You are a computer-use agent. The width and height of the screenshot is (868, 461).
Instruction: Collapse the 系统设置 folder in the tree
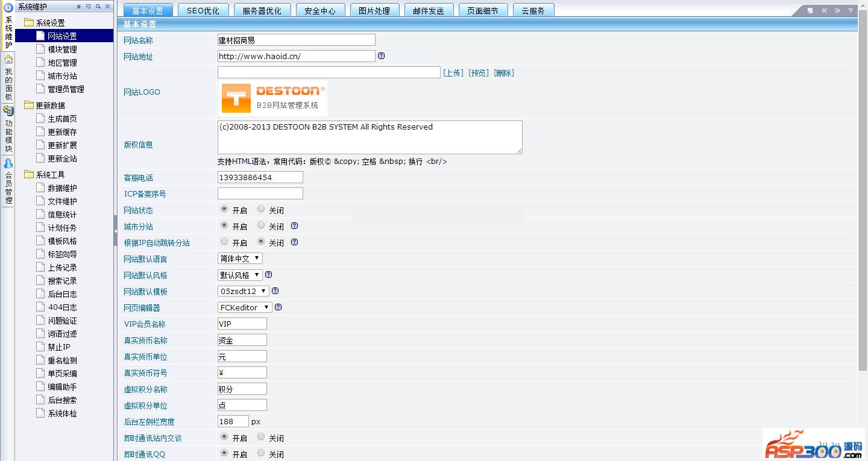(x=28, y=22)
